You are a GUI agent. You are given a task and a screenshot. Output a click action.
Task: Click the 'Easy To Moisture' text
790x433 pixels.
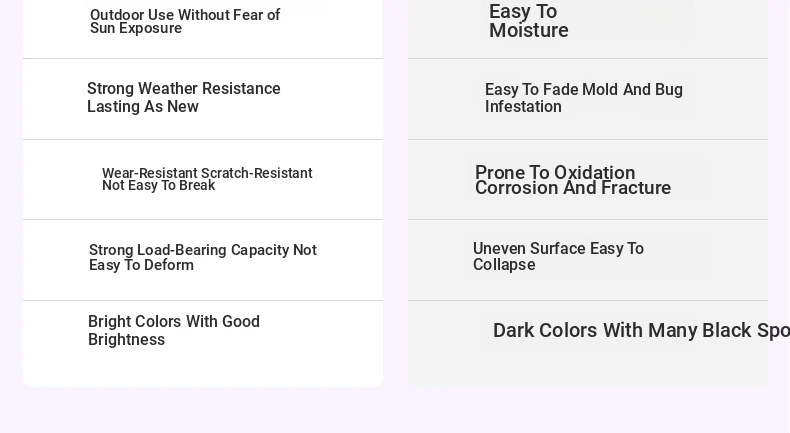tap(529, 21)
